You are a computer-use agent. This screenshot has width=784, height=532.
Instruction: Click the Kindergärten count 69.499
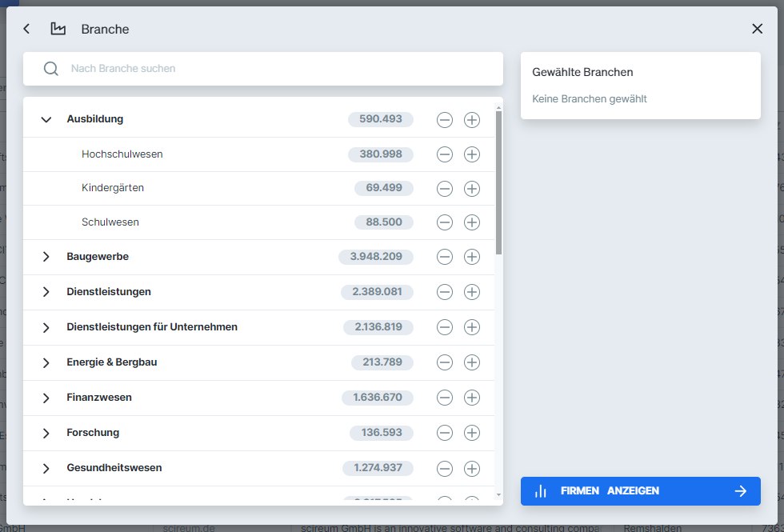(384, 188)
